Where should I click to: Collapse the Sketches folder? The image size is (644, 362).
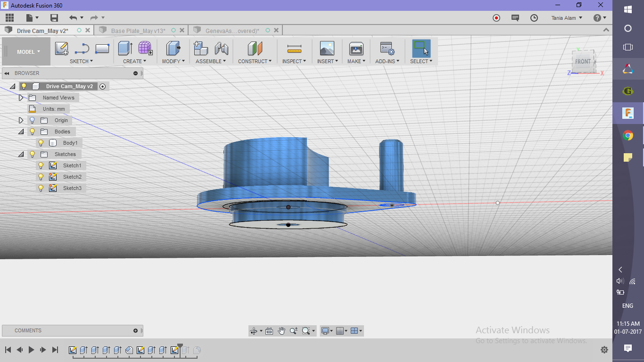pos(21,154)
